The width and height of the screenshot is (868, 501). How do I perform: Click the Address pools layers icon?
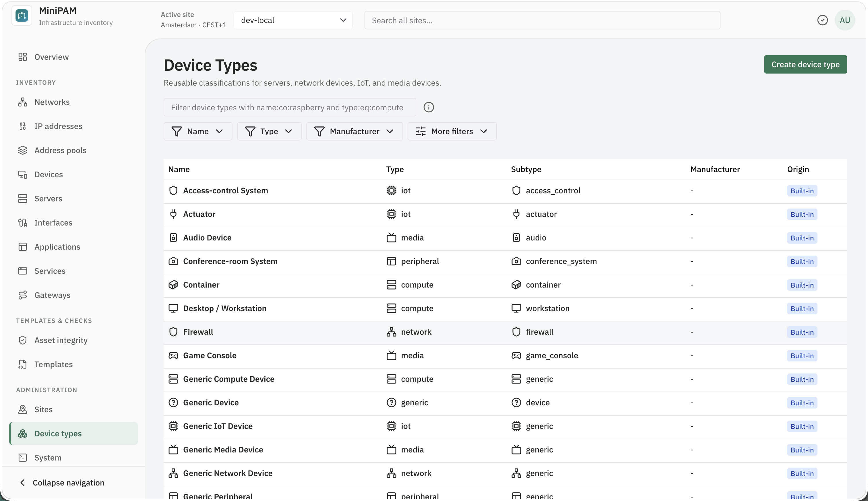(23, 150)
